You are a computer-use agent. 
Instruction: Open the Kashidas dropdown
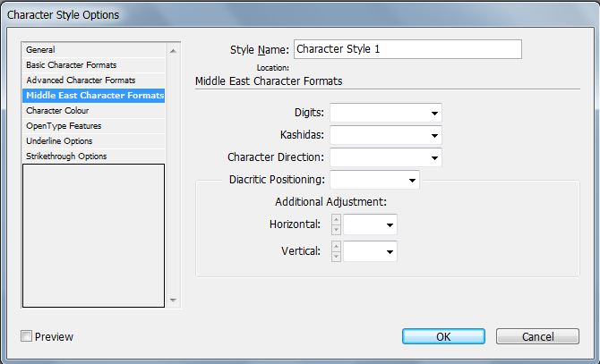point(434,135)
